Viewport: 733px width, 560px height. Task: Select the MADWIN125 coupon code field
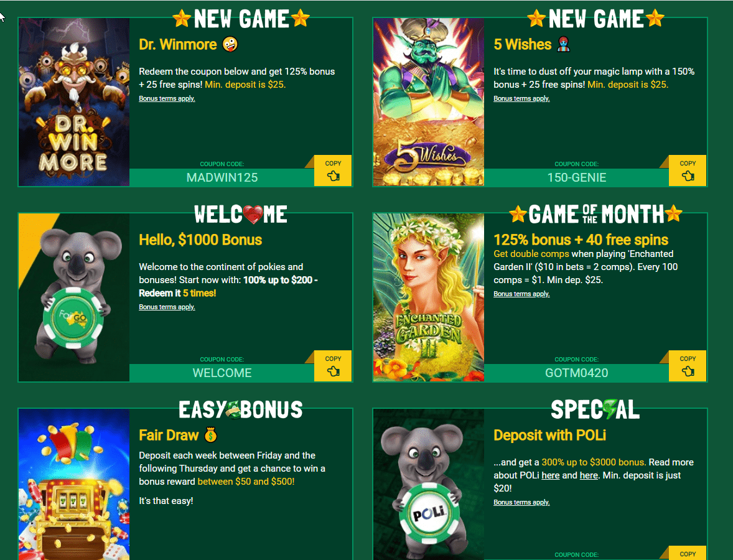pyautogui.click(x=222, y=177)
